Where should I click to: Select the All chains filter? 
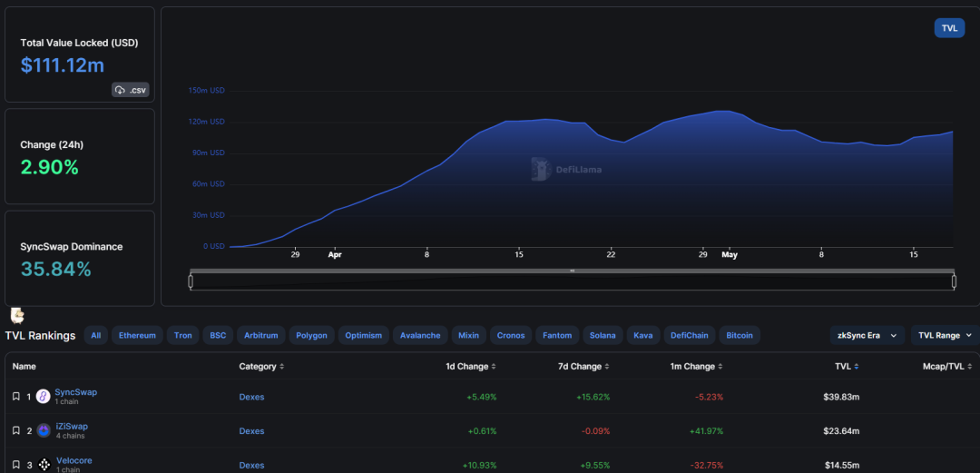click(x=95, y=335)
